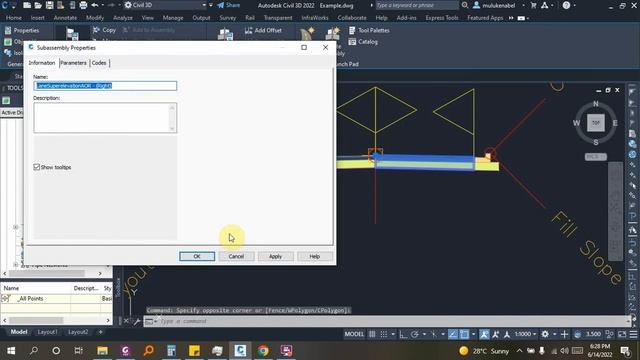Click OK in Subassembly Properties dialog

(197, 256)
